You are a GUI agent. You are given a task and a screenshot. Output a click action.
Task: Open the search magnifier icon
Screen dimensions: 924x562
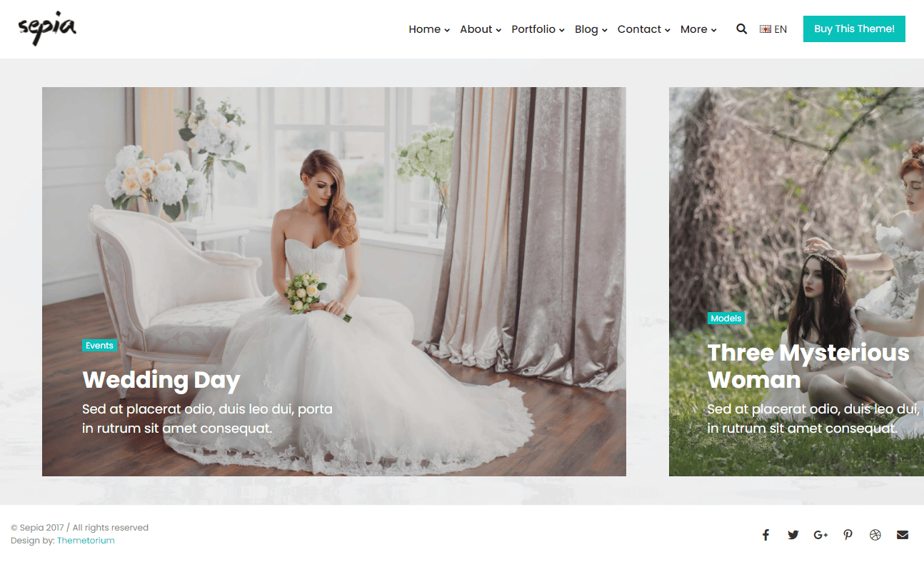(741, 29)
